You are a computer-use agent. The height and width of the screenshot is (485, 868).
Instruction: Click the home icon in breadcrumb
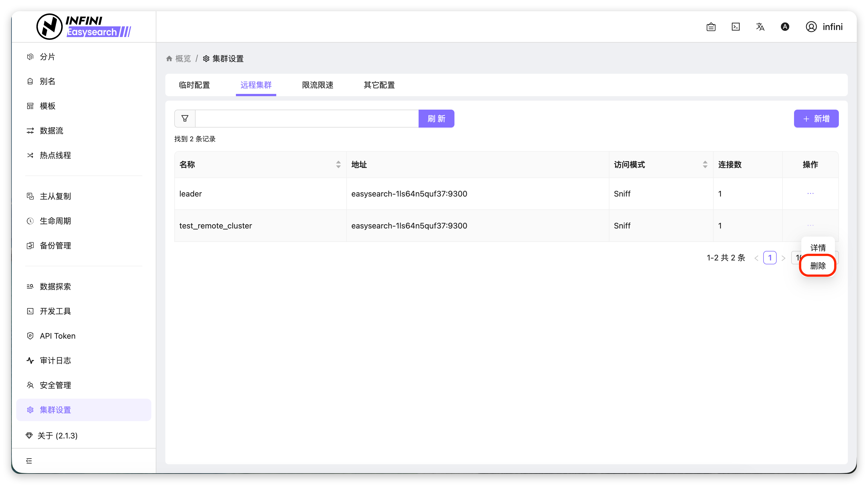(169, 59)
